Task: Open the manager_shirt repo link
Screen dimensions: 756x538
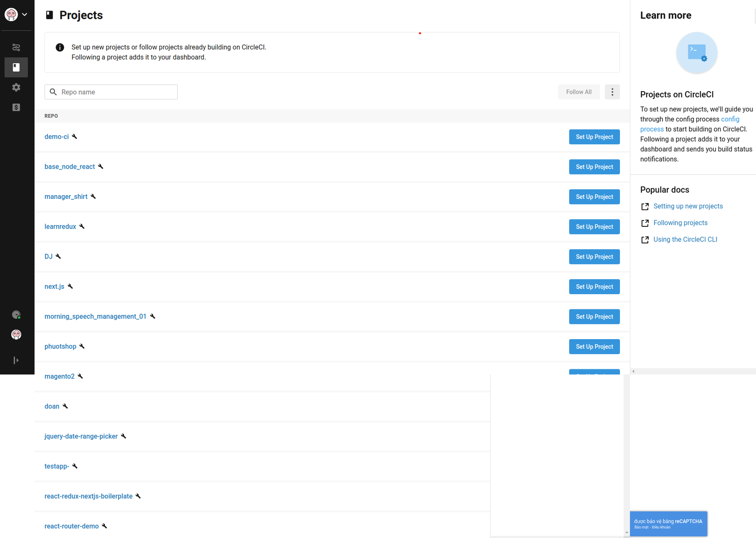Action: pyautogui.click(x=66, y=197)
